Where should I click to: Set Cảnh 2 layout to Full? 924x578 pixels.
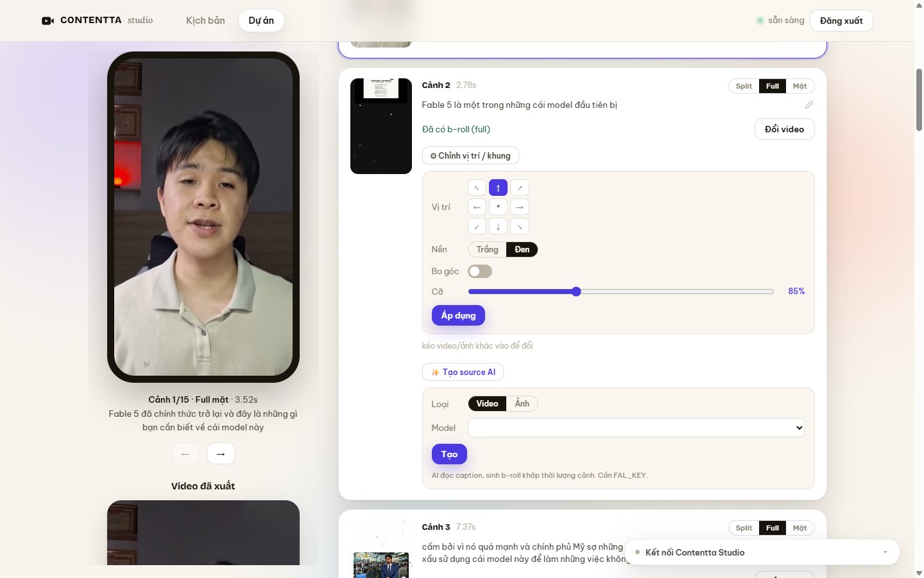tap(773, 86)
